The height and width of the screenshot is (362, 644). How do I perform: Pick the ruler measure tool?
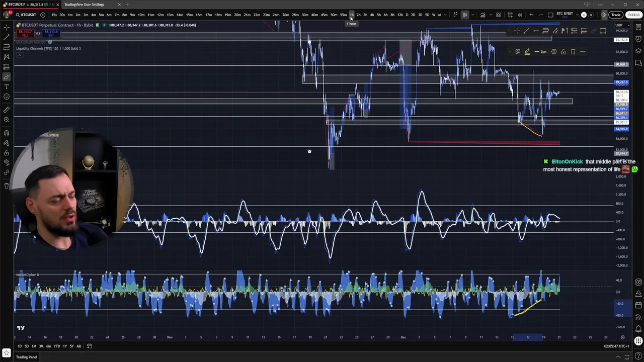click(x=7, y=110)
